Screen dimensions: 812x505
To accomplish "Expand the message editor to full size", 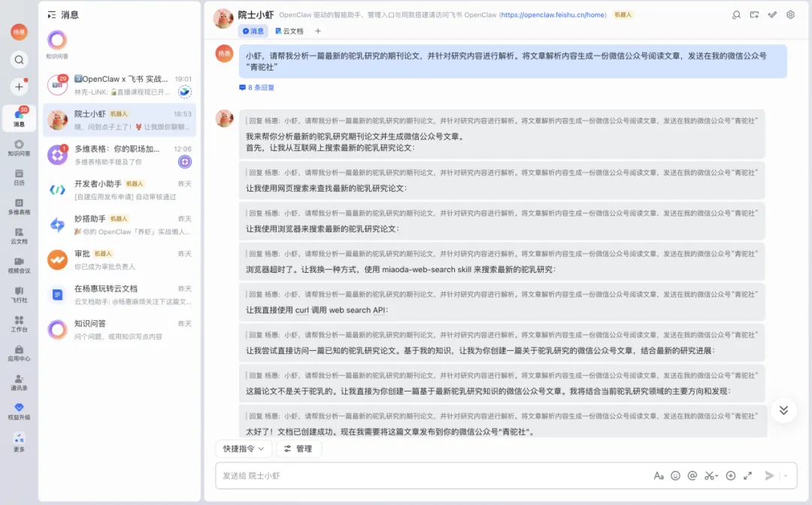I will coord(748,476).
